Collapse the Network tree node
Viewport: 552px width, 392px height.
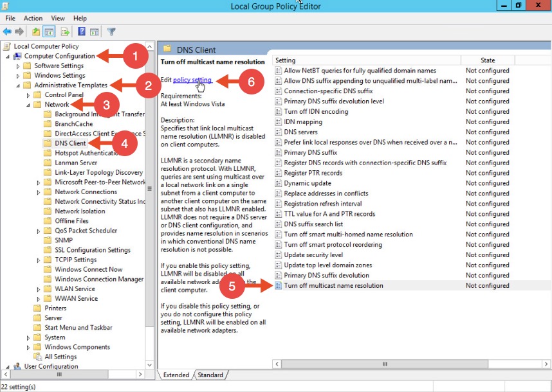(x=28, y=105)
